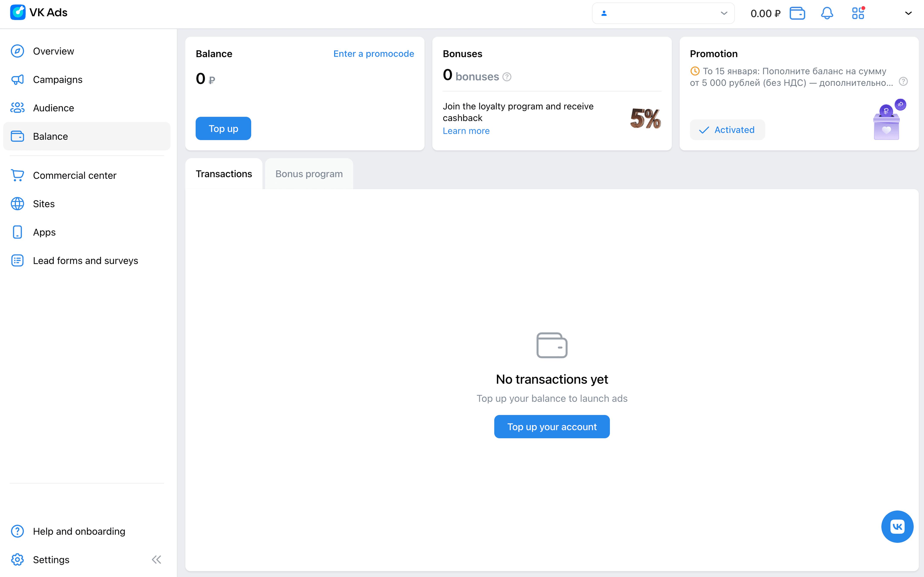
Task: Open Lead forms and surveys section
Action: pyautogui.click(x=85, y=261)
